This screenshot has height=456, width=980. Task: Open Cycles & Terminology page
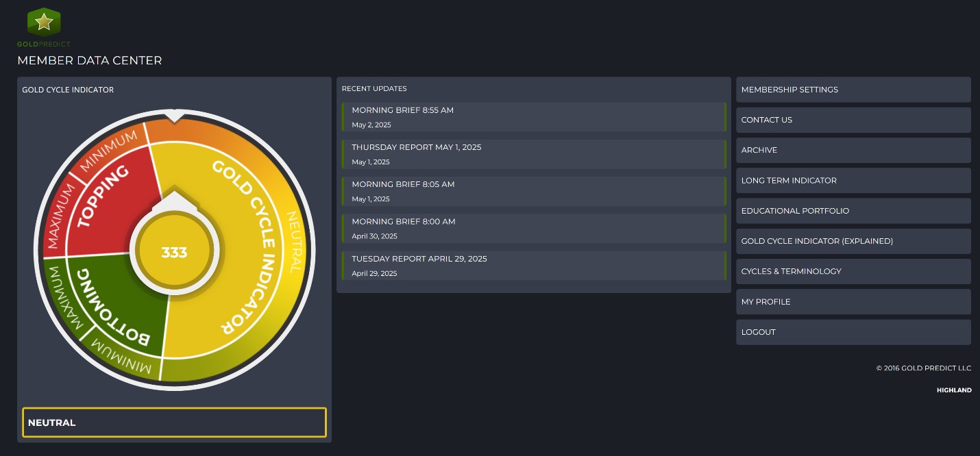853,271
